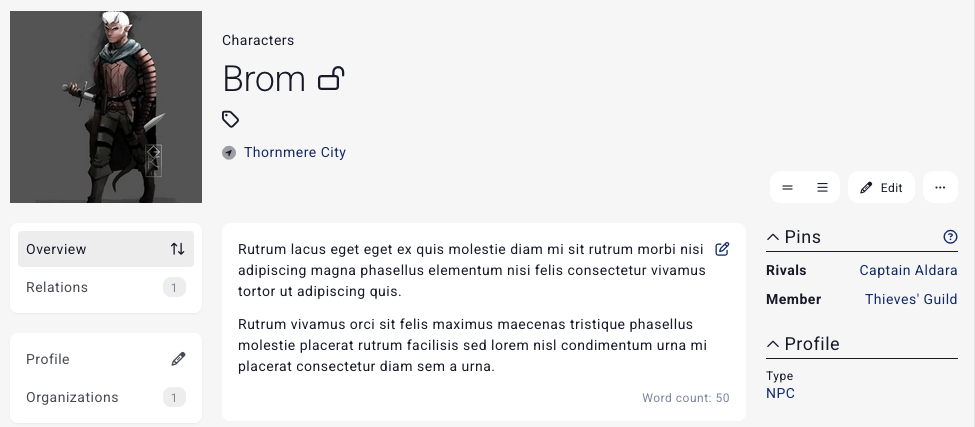
Task: Collapse the Profile sidebar section
Action: [x=773, y=344]
